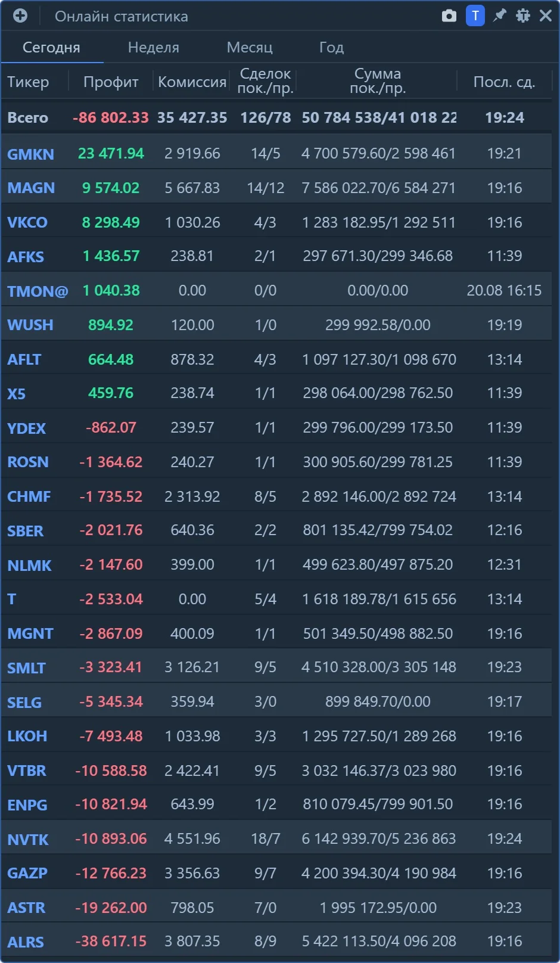The width and height of the screenshot is (560, 963).
Task: Sort by the Тикер column header
Action: pos(28,82)
